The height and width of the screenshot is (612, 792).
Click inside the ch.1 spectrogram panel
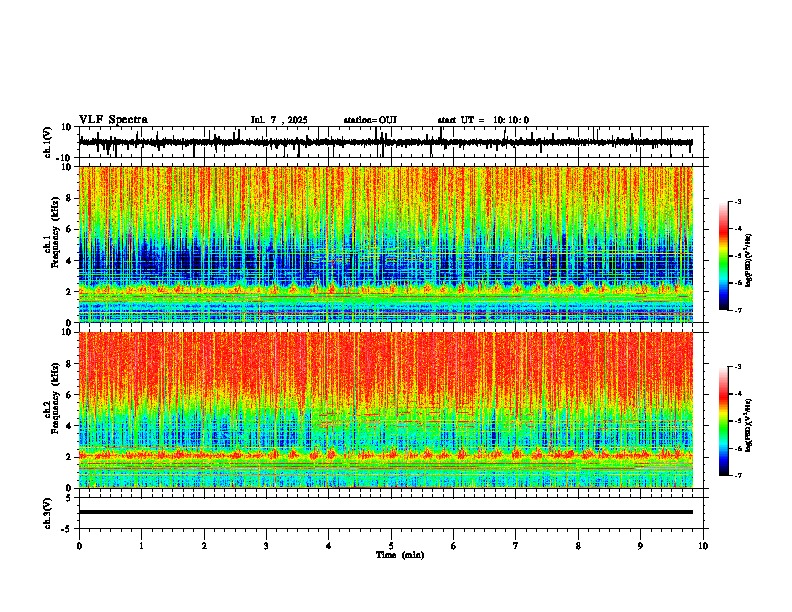pyautogui.click(x=386, y=244)
